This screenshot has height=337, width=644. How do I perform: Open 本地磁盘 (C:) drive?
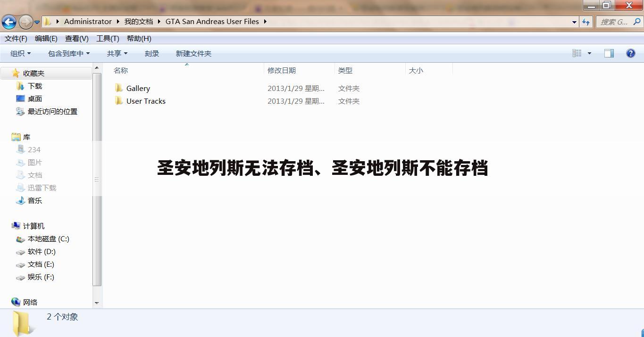pos(48,238)
